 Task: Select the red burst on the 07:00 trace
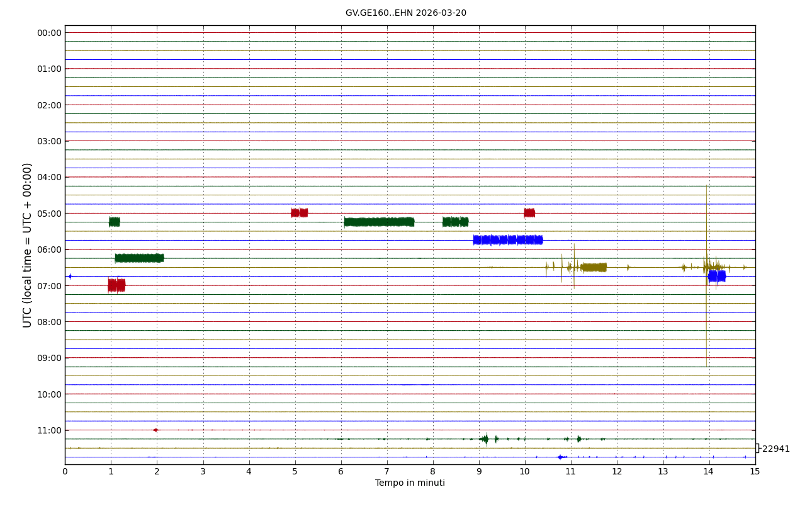[x=116, y=285]
